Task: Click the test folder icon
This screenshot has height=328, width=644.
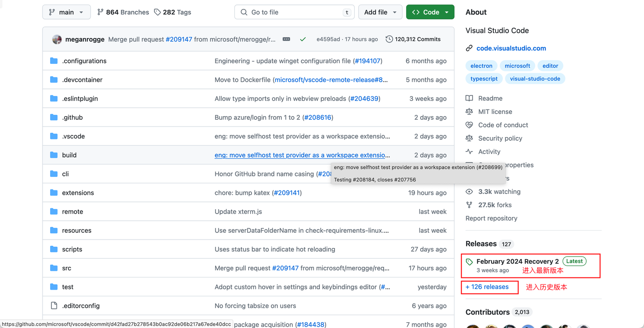Action: coord(54,286)
